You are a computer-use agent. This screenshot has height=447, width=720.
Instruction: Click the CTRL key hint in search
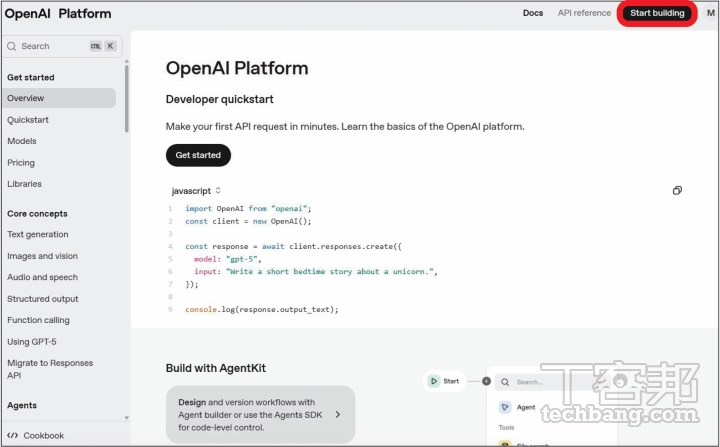point(96,46)
